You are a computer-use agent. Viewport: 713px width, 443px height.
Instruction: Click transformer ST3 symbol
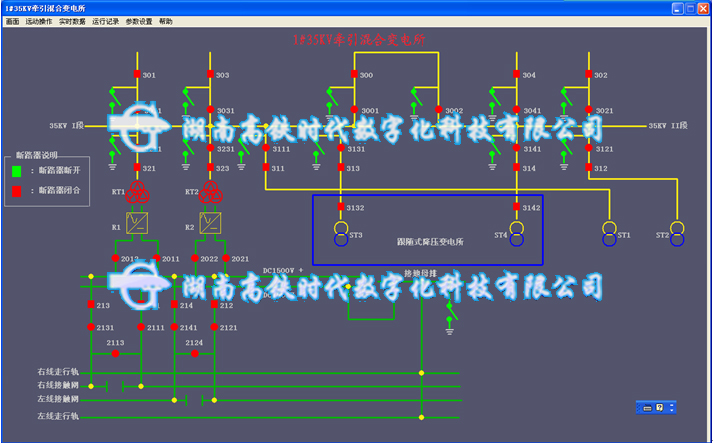(x=341, y=234)
